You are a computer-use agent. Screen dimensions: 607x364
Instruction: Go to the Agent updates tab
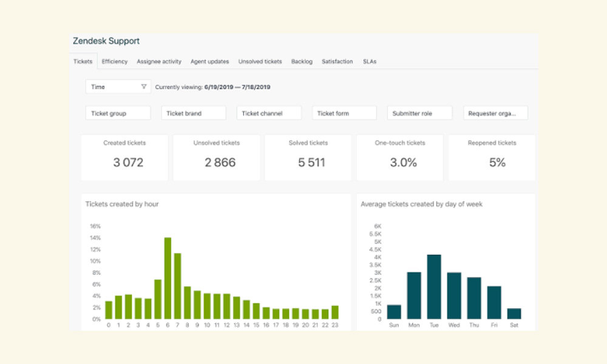click(209, 61)
